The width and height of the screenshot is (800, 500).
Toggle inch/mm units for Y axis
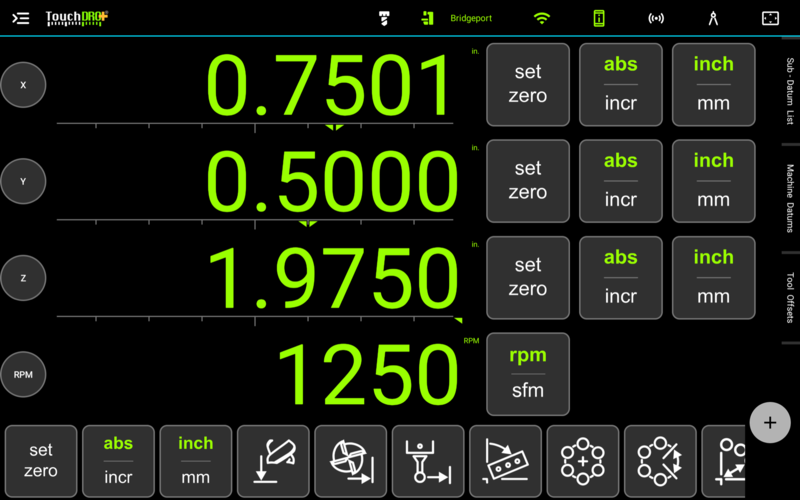coord(714,181)
